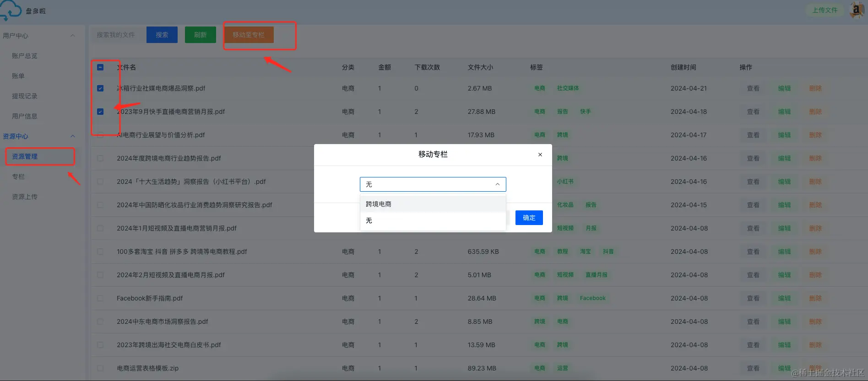Open 资源上传 in the sidebar
The width and height of the screenshot is (868, 381).
(x=25, y=197)
